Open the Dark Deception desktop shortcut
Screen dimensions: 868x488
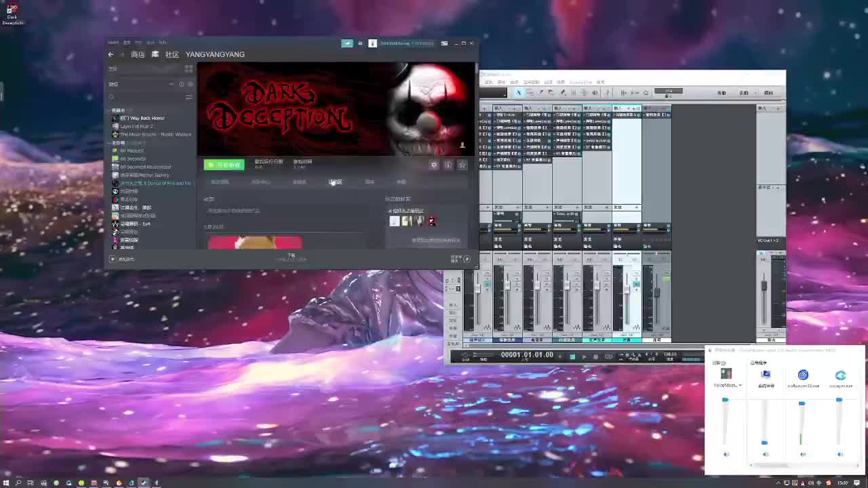[x=12, y=13]
